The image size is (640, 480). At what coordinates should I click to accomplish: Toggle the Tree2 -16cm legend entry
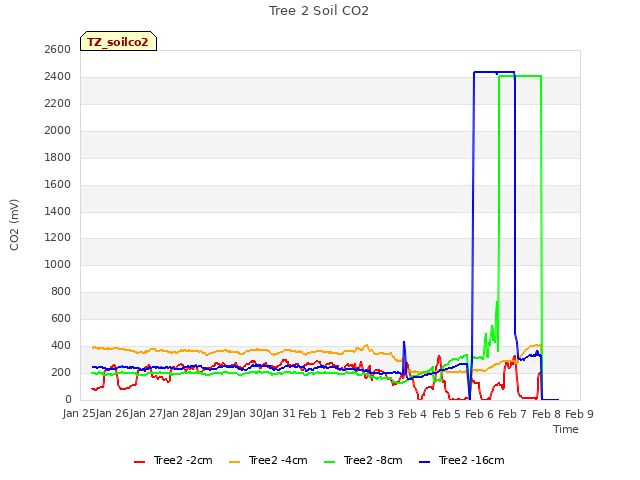pyautogui.click(x=462, y=460)
